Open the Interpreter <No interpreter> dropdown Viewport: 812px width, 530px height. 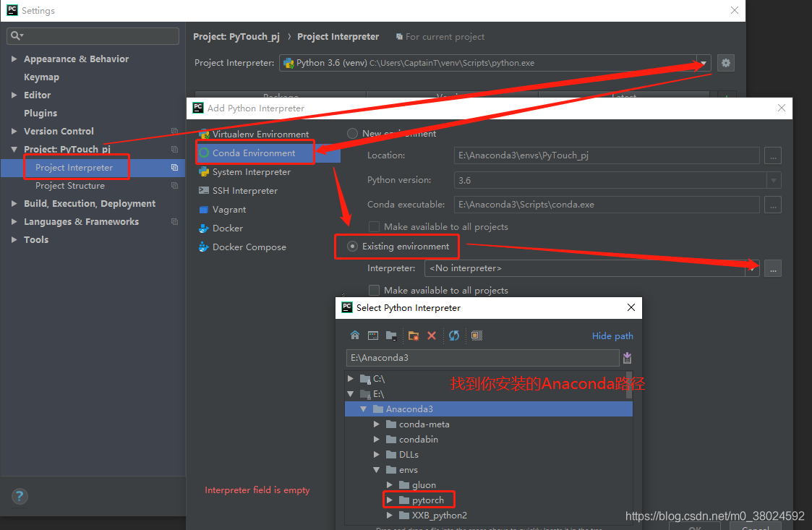pyautogui.click(x=752, y=268)
